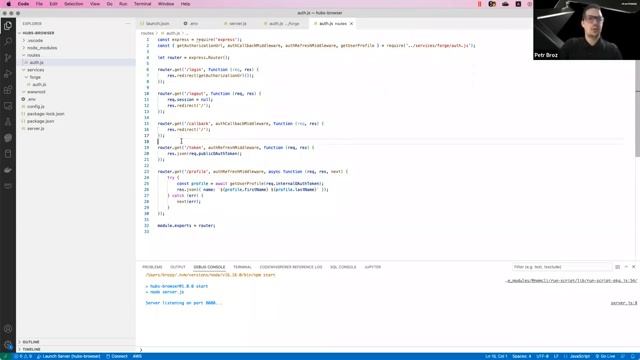Click the server.js:8 source link in console
The image size is (640, 360).
(x=623, y=303)
